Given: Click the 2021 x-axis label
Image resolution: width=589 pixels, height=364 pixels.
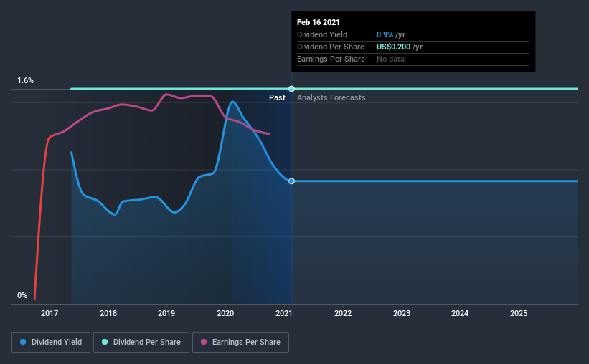Looking at the screenshot, I should click(284, 313).
